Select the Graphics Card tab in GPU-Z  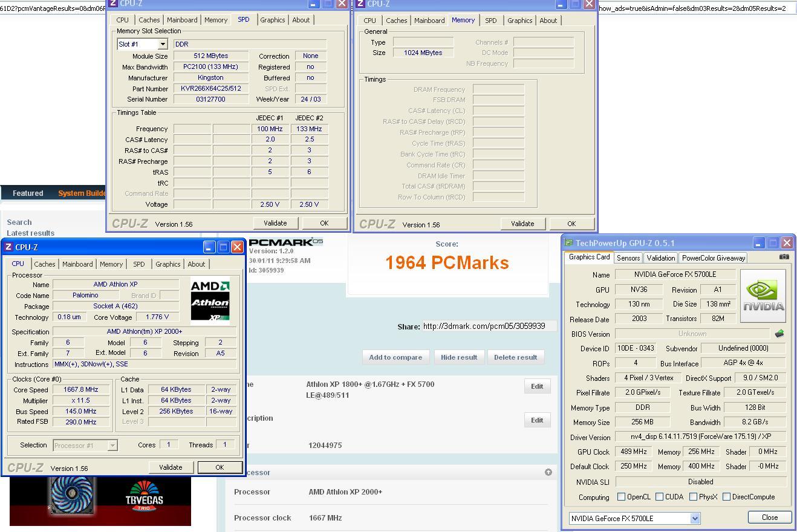coord(590,257)
